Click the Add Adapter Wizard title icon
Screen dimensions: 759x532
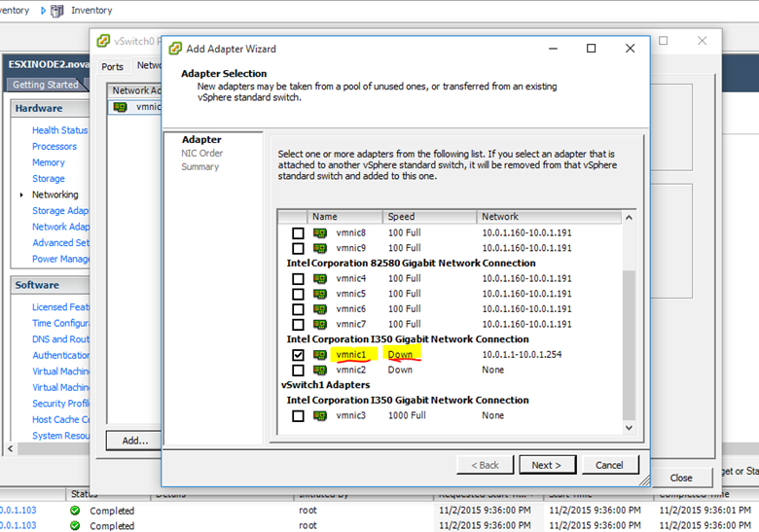click(x=175, y=49)
